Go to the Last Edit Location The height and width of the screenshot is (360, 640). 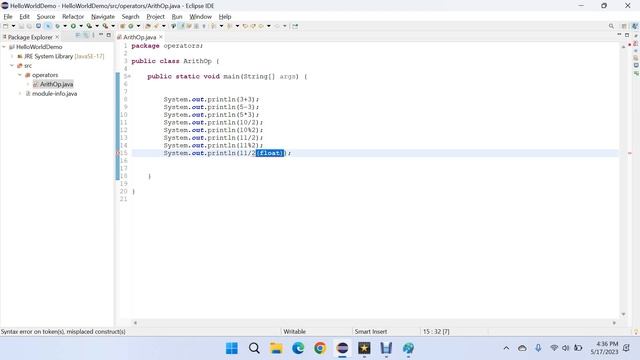245,26
